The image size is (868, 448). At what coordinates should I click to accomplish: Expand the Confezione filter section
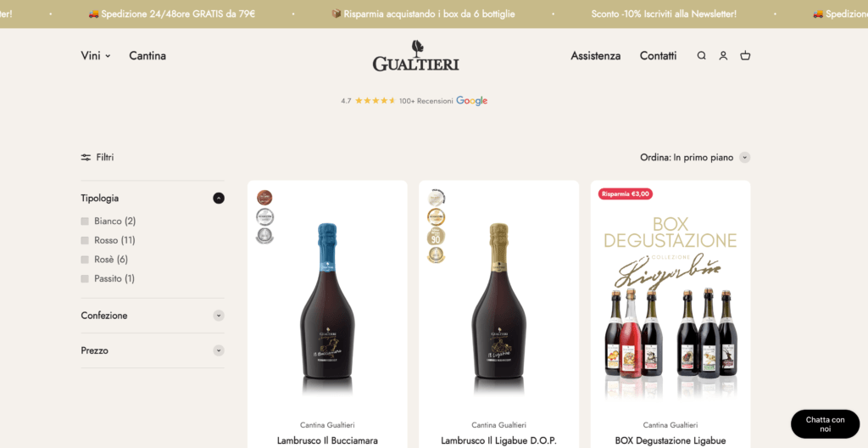219,316
